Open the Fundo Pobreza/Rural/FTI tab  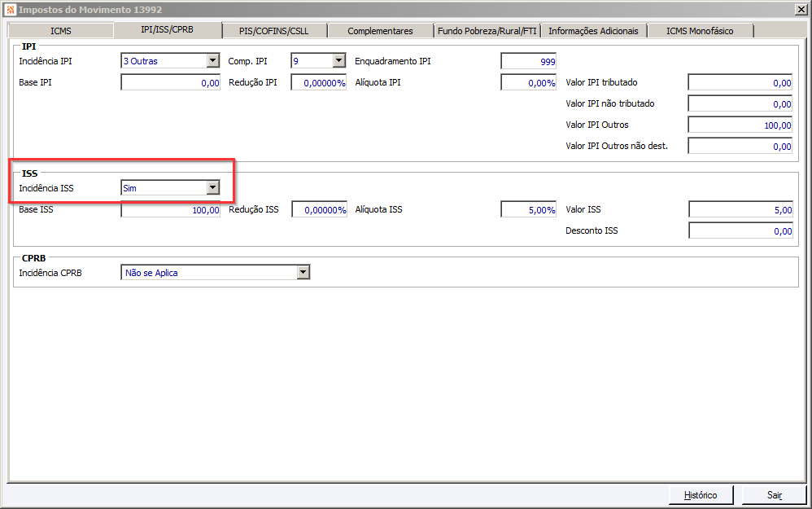pyautogui.click(x=487, y=31)
